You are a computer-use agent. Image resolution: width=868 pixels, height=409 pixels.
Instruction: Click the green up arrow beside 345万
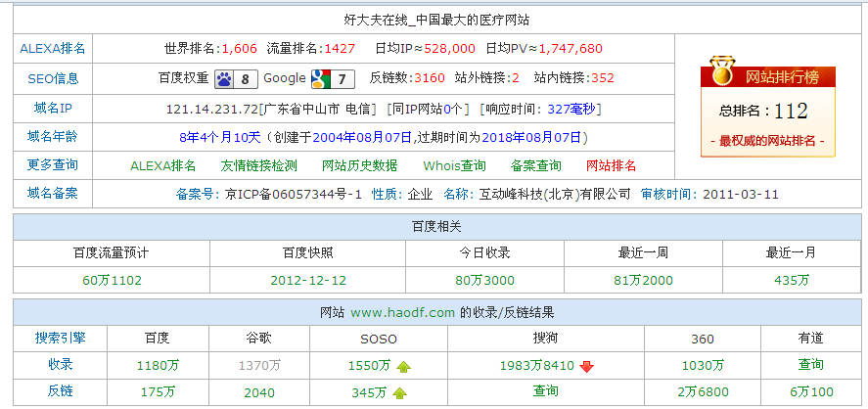[x=400, y=393]
